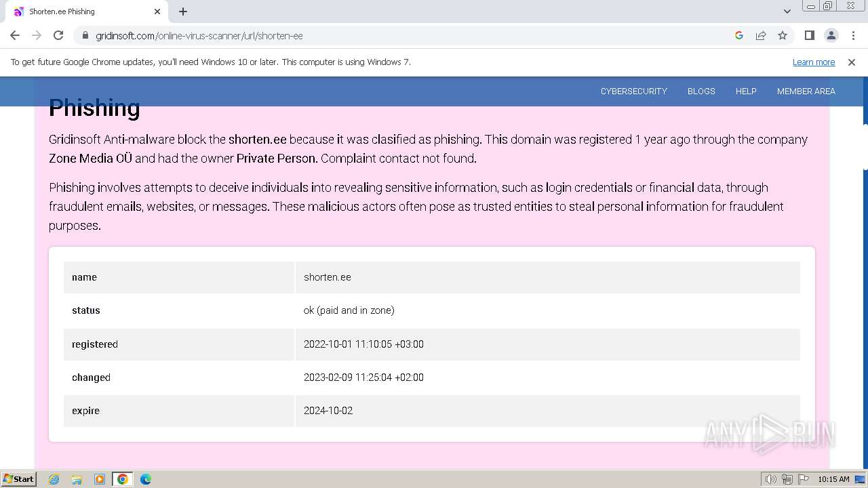Open the tab search dropdown
Screen dimensions: 868x488
click(x=787, y=12)
